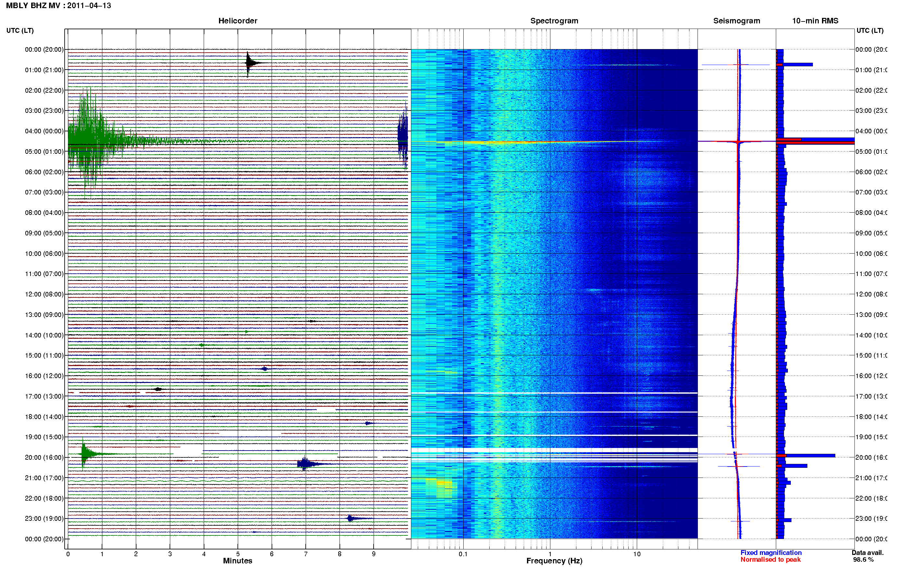Click the left axis label 11:00 (07:00)
The image size is (924, 578).
click(44, 274)
